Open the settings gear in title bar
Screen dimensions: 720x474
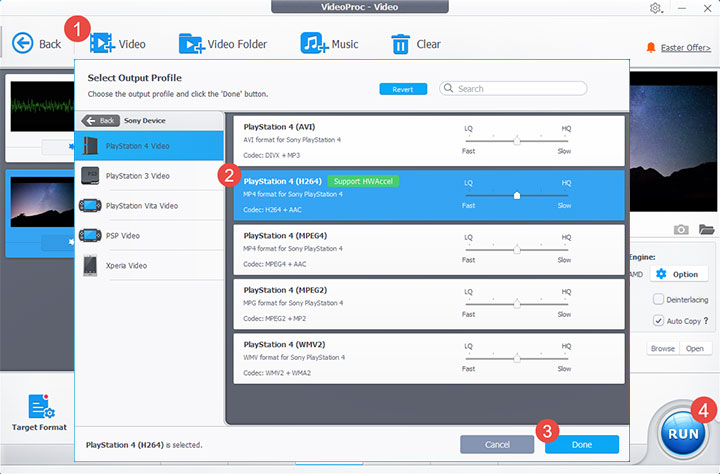click(x=655, y=8)
